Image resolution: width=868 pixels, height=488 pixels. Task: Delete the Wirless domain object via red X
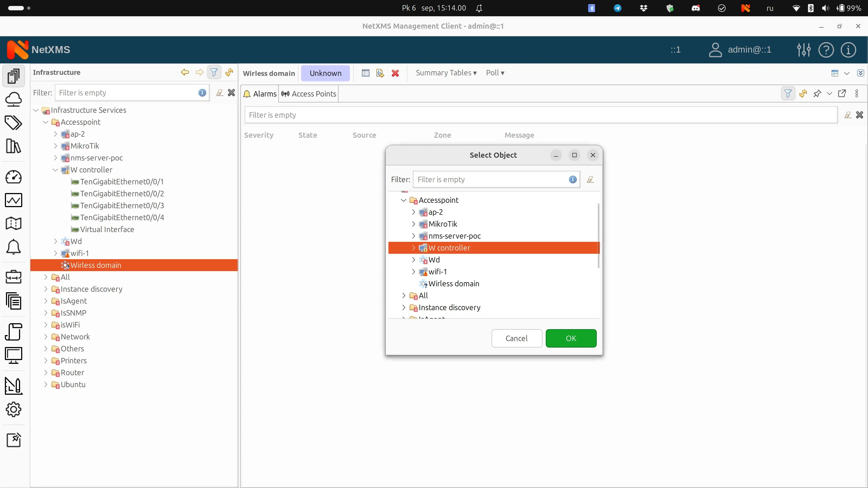[395, 73]
